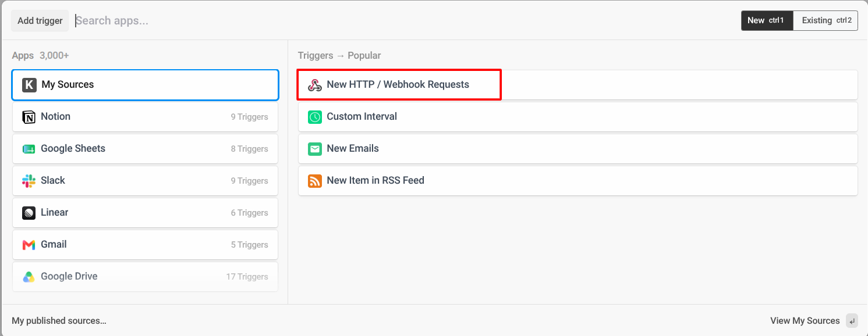Open the Google Sheets app row
The width and height of the screenshot is (868, 336).
(145, 149)
